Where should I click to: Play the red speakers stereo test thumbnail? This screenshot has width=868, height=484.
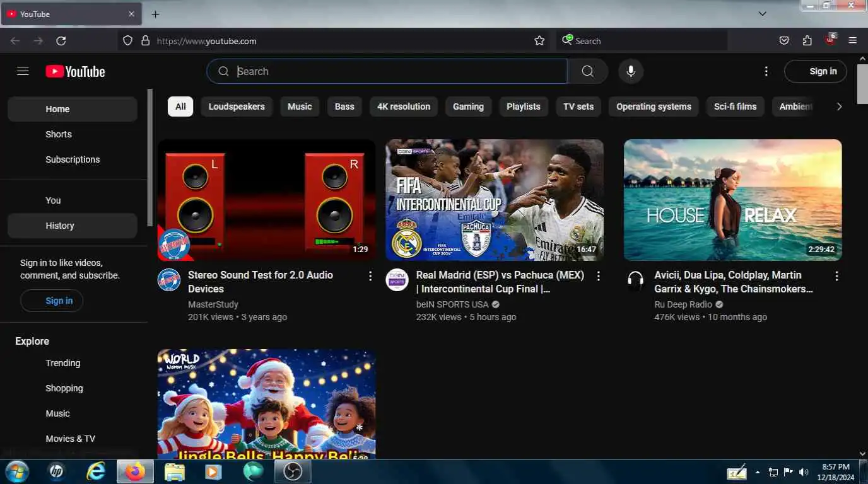tap(266, 200)
